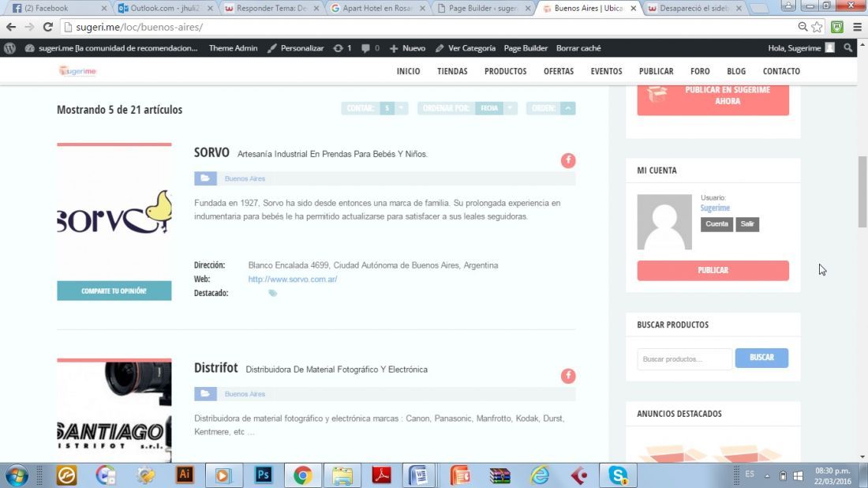Screen dimensions: 868x488
Task: Open the comments bubble icon in admin bar
Action: point(365,48)
